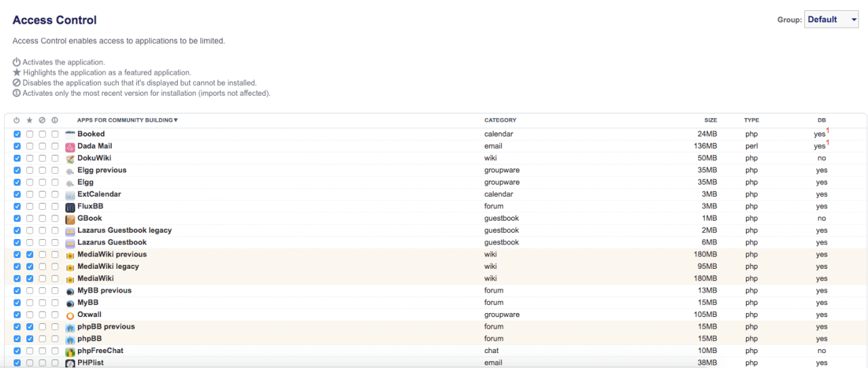868x368 pixels.
Task: Click the activate power icon column header
Action: (17, 120)
